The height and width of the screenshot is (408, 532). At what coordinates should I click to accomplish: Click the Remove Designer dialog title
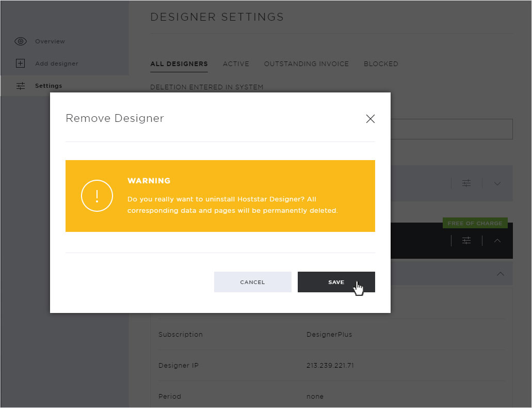115,118
